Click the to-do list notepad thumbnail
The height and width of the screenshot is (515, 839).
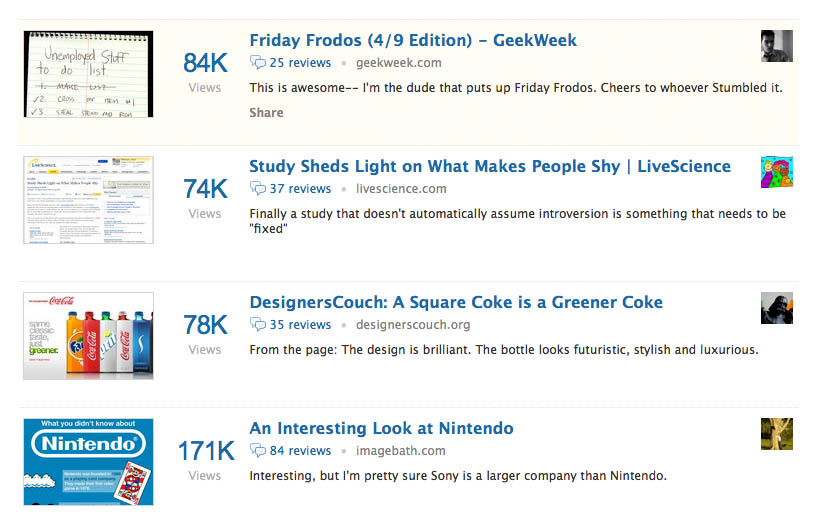pos(88,74)
